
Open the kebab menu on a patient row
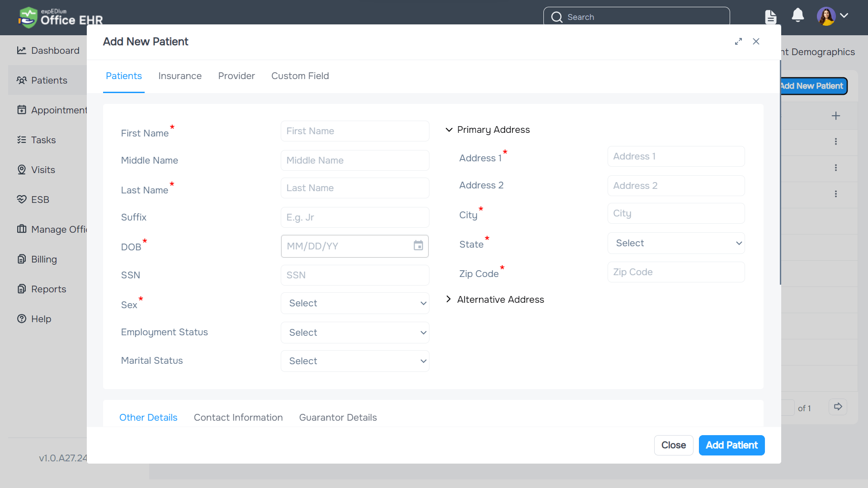[x=836, y=141]
